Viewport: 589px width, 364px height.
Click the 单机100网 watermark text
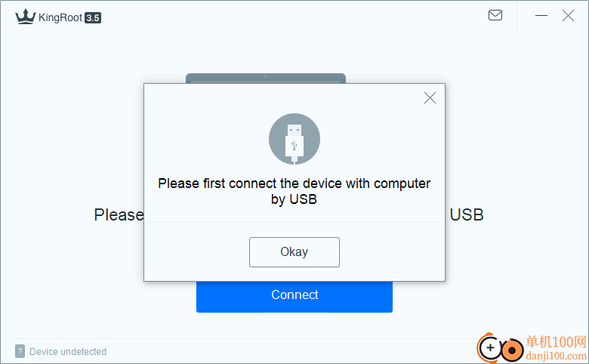(557, 342)
